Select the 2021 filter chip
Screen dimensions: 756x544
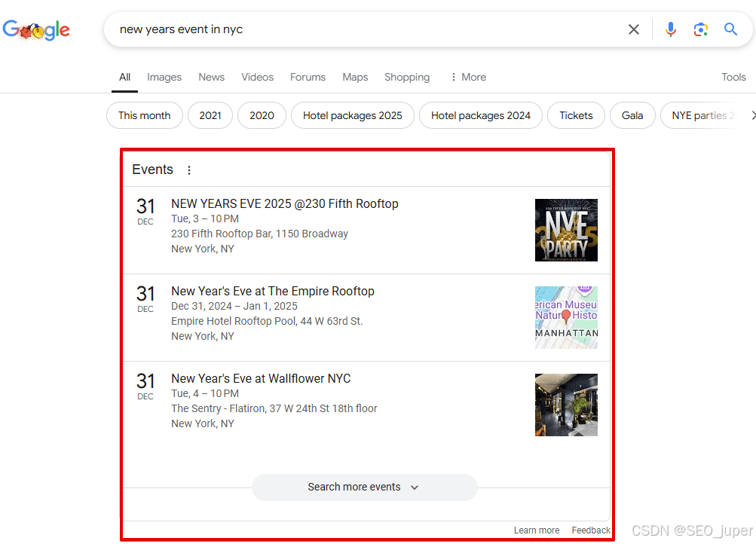point(210,115)
